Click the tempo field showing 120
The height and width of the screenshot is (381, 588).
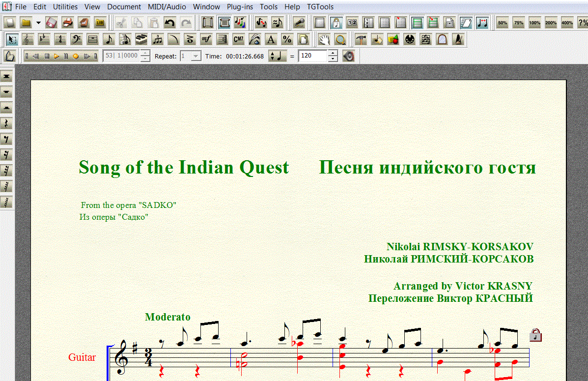pos(313,56)
